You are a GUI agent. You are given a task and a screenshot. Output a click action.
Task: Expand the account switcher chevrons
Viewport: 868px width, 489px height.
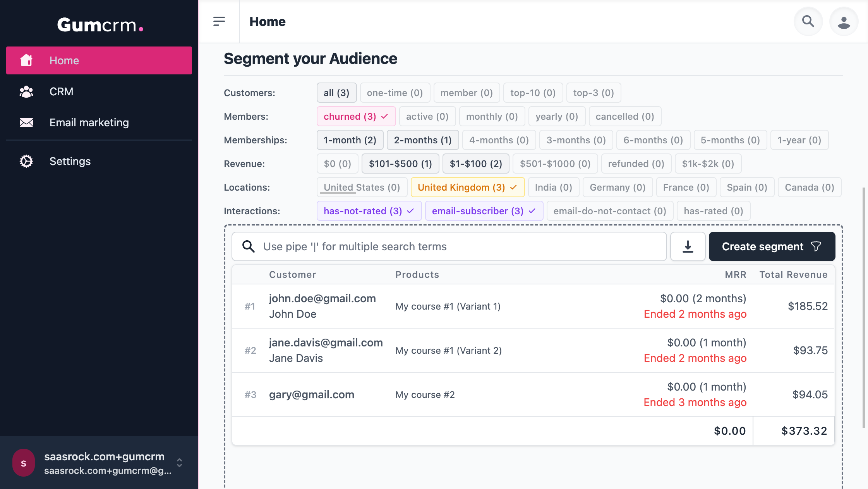[179, 463]
